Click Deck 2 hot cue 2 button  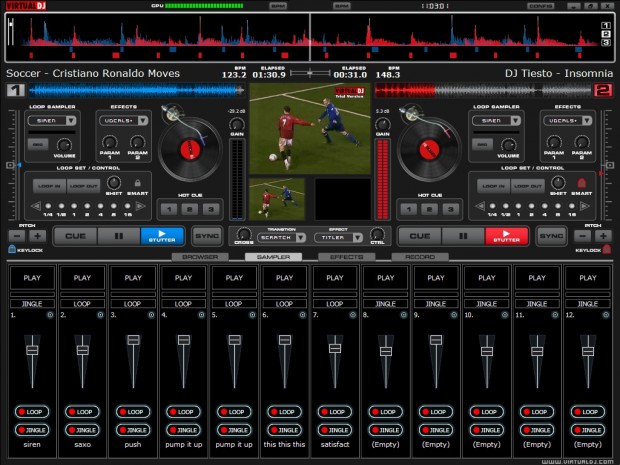pyautogui.click(x=429, y=209)
